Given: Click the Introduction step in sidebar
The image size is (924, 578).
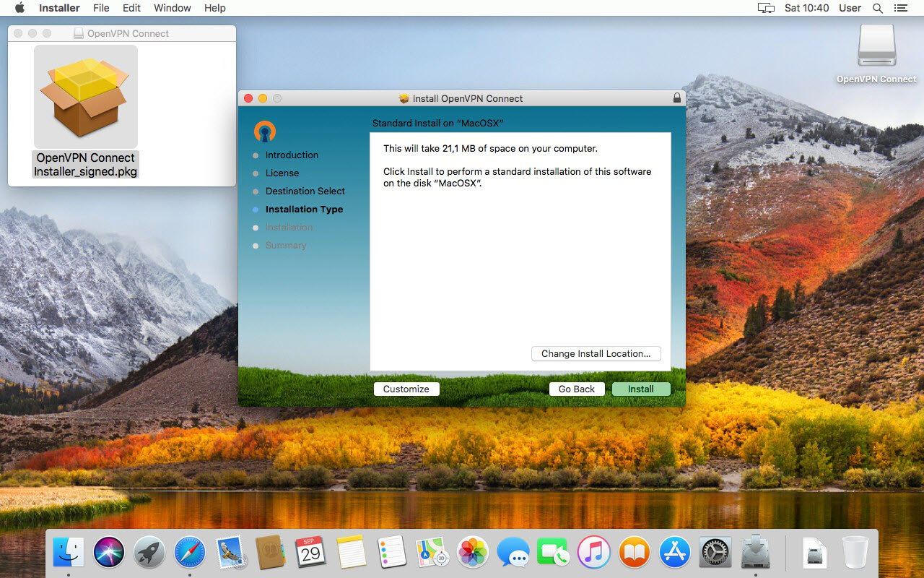Looking at the screenshot, I should coord(292,155).
